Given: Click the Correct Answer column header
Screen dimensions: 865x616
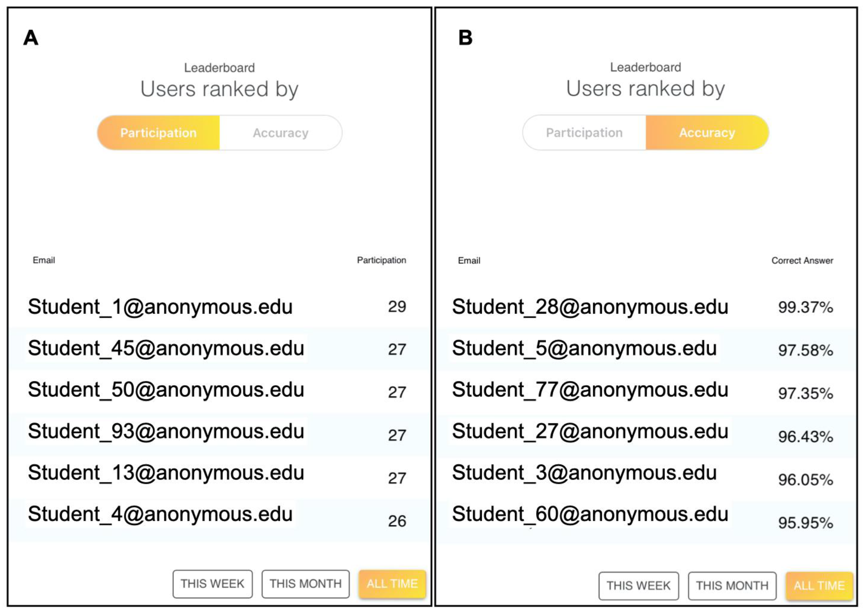Looking at the screenshot, I should (802, 261).
